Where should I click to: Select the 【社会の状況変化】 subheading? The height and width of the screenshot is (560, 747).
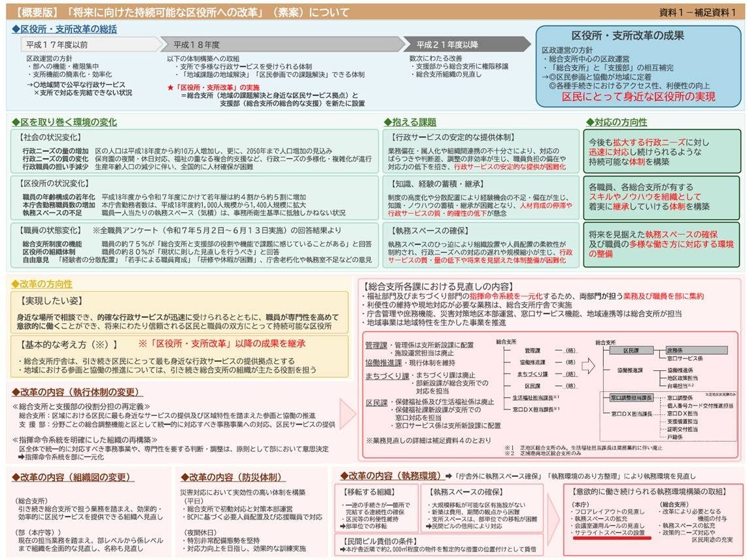pos(50,137)
